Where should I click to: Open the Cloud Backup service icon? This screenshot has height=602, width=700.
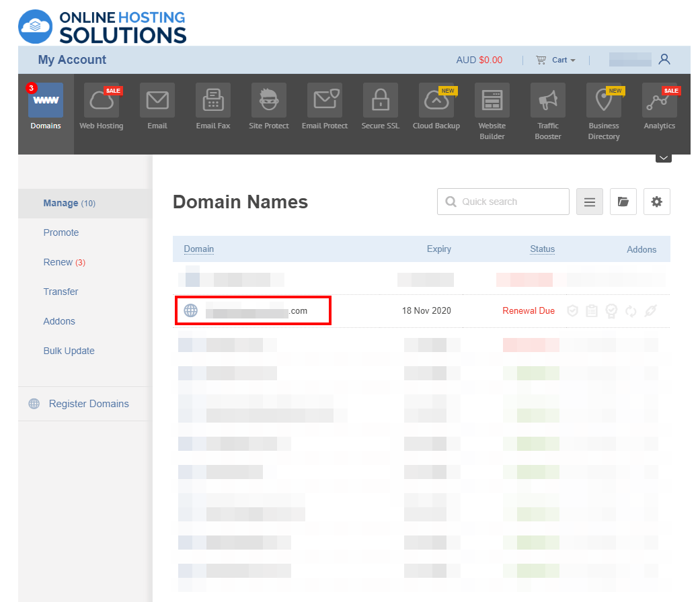[436, 101]
